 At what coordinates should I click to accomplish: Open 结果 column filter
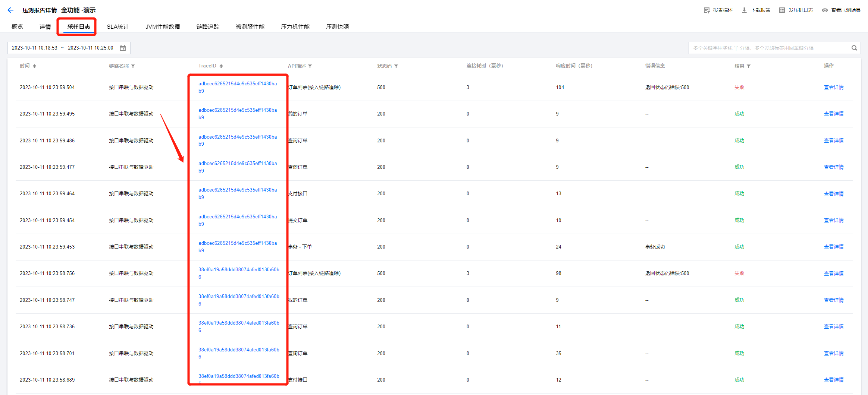[749, 66]
